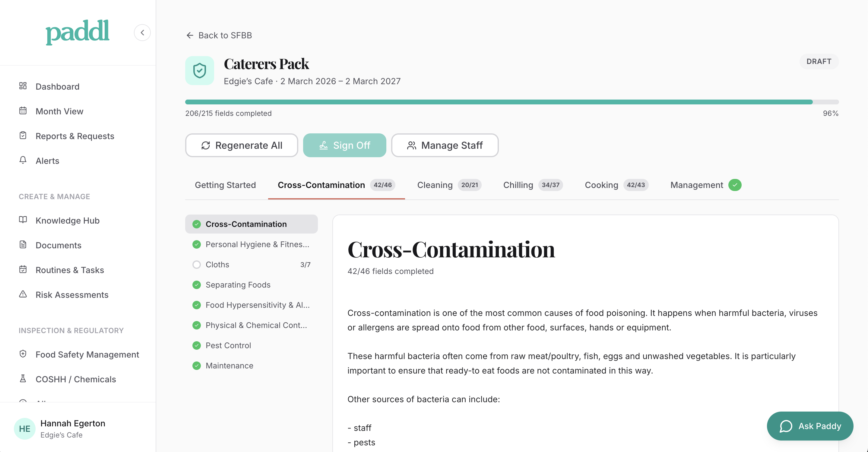This screenshot has width=868, height=452.
Task: Open Food Safety Management shield icon
Action: 23,354
